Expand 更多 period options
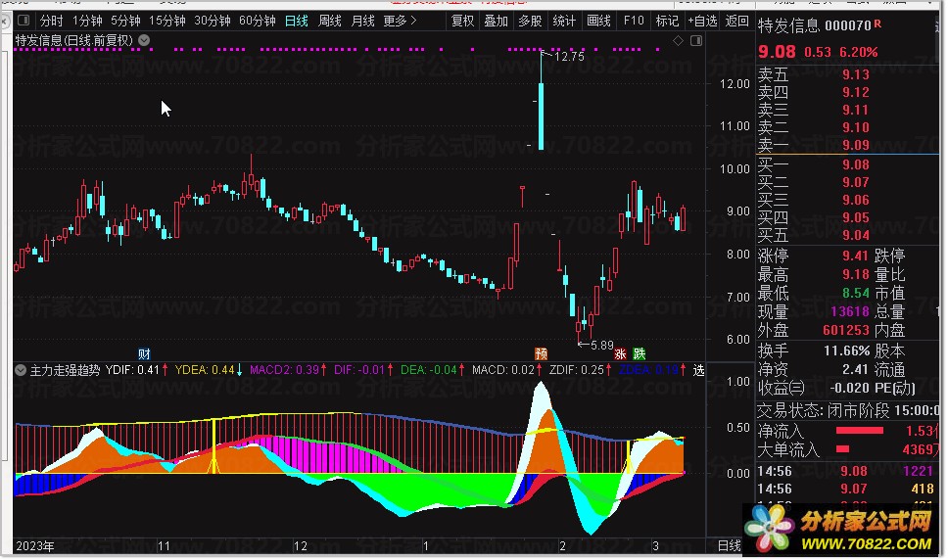This screenshot has width=948, height=560. (x=400, y=21)
